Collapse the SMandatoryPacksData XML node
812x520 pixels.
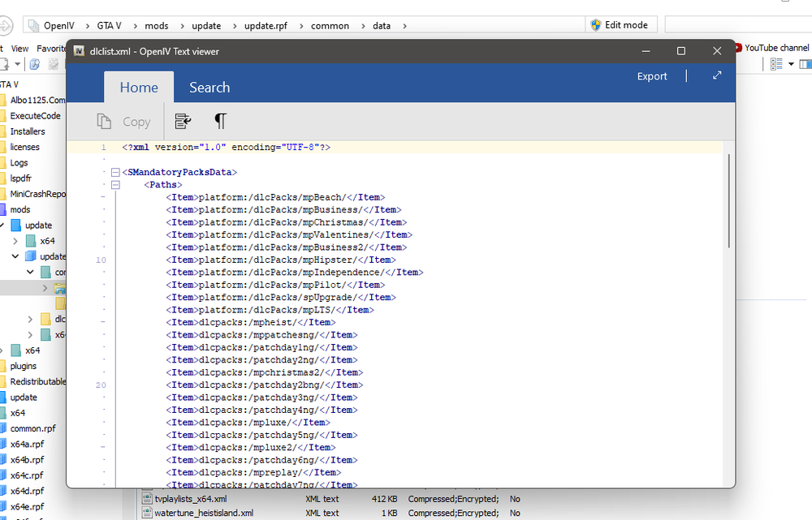[x=114, y=171]
